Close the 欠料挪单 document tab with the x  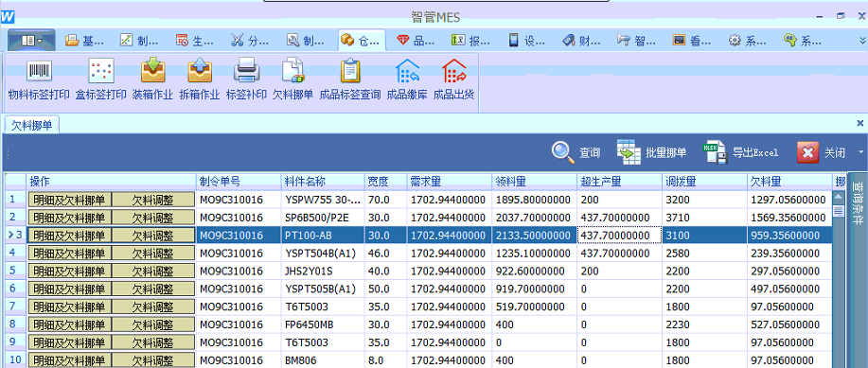click(860, 123)
